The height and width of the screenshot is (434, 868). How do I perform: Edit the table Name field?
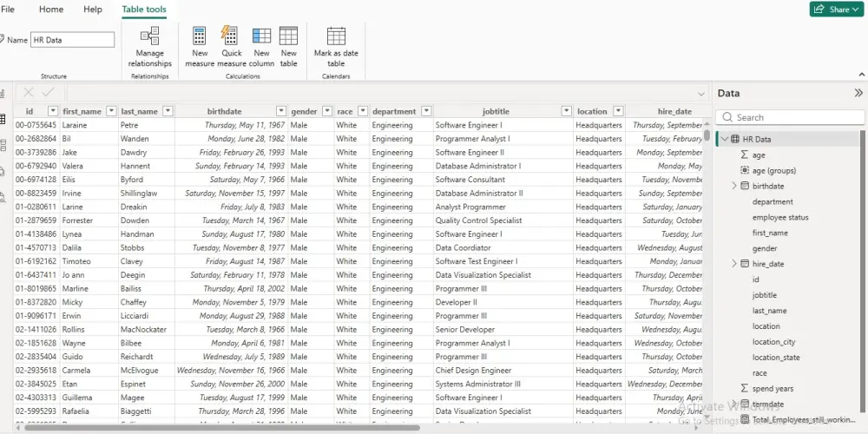[x=73, y=40]
